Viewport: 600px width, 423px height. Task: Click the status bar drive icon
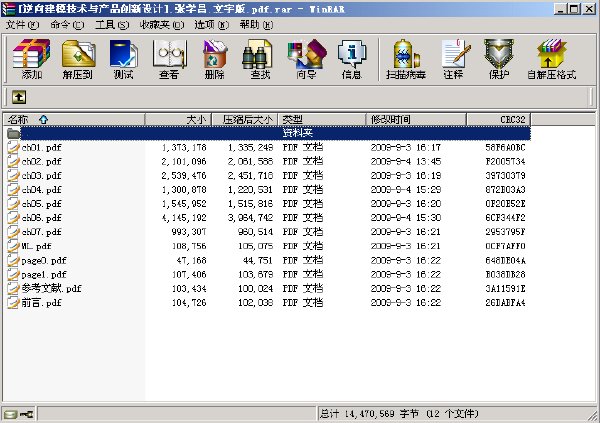[x=10, y=414]
